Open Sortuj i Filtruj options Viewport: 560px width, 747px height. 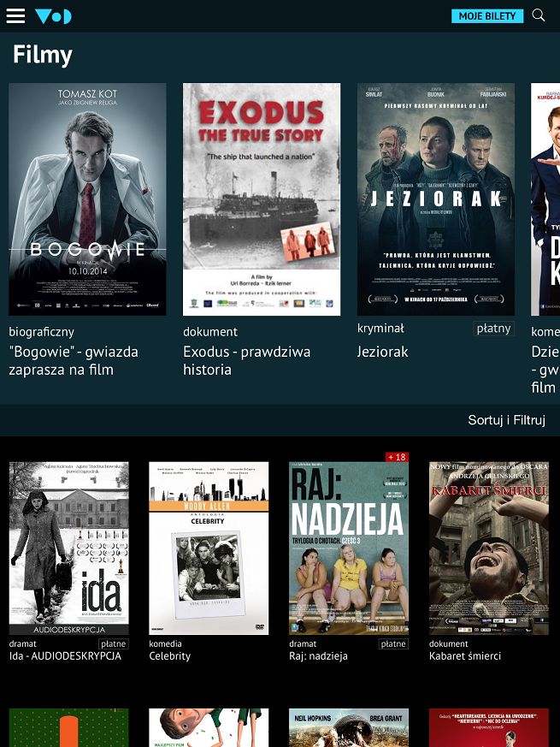click(506, 420)
